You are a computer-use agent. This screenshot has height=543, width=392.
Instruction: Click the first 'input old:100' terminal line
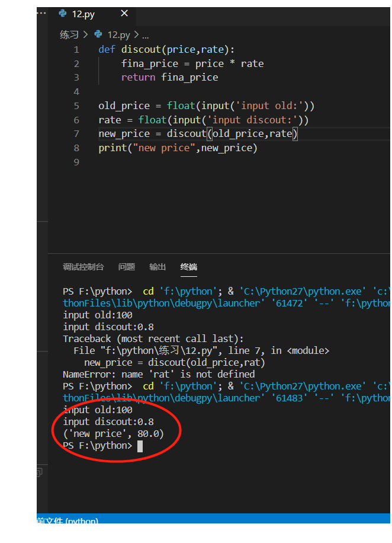click(98, 315)
